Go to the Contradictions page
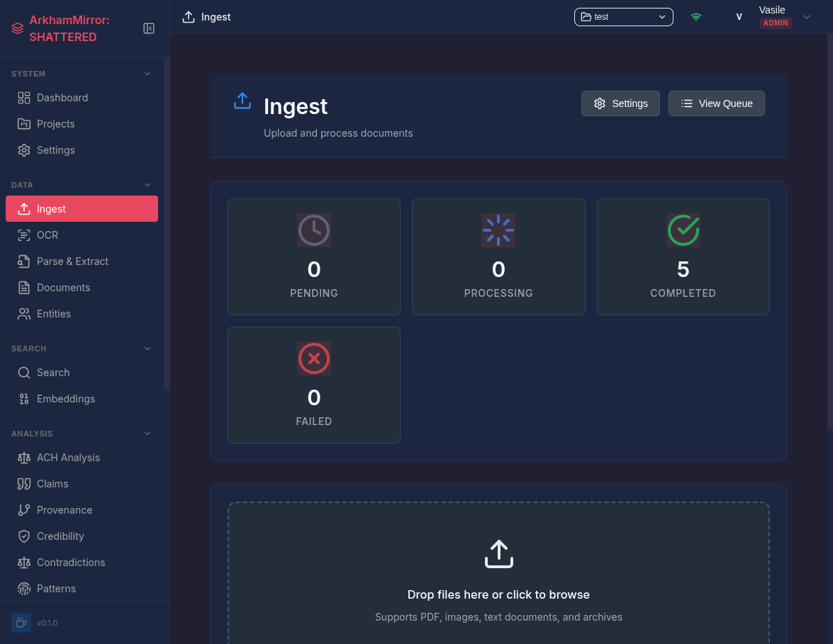 (82, 563)
